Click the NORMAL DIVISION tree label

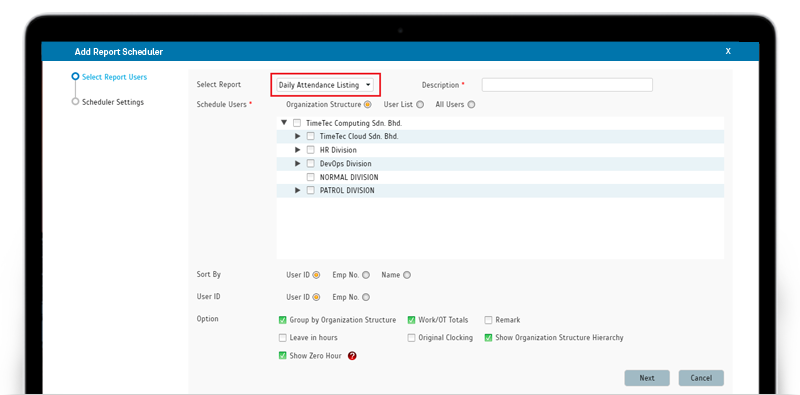click(349, 177)
